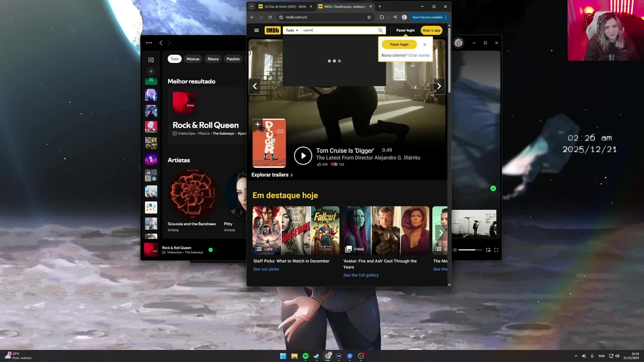This screenshot has height=362, width=644.
Task: Go back in Spotify navigation
Action: pos(161,43)
